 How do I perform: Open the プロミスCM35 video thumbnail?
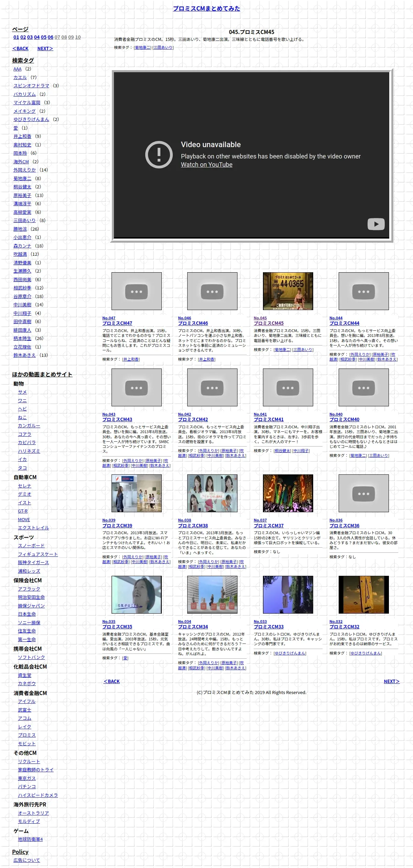tap(137, 595)
